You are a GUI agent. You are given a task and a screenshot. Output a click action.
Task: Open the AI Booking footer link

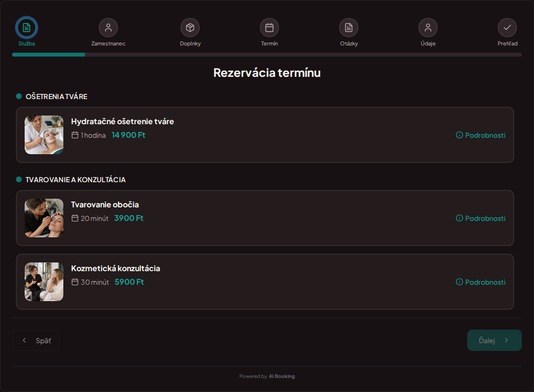pyautogui.click(x=282, y=377)
